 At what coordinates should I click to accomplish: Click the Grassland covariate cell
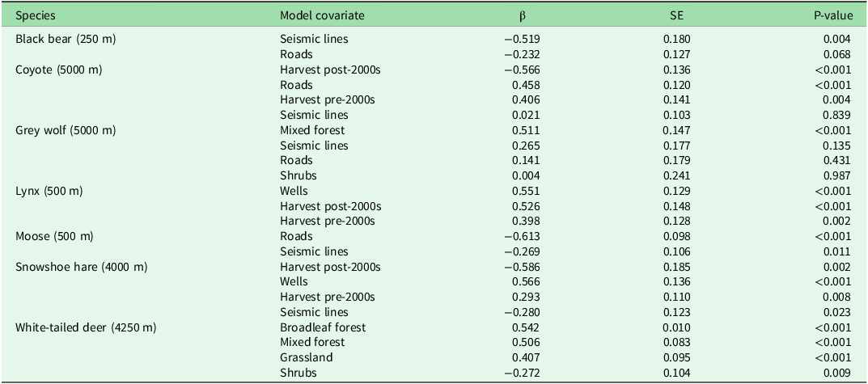pos(306,357)
